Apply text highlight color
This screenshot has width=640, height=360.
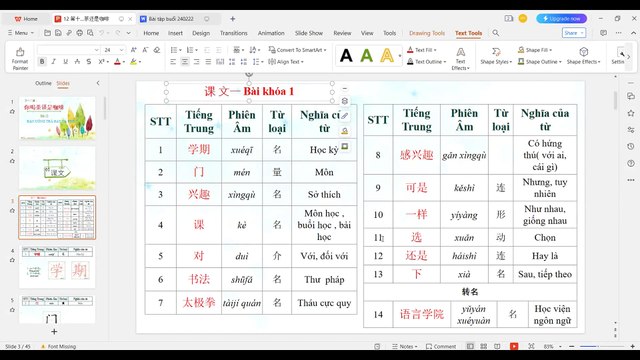(x=133, y=62)
